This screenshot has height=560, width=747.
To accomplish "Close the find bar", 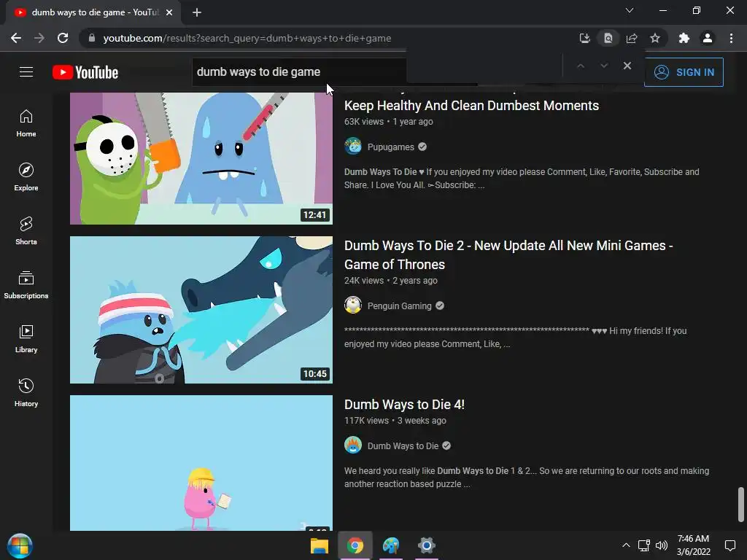I will pos(627,66).
